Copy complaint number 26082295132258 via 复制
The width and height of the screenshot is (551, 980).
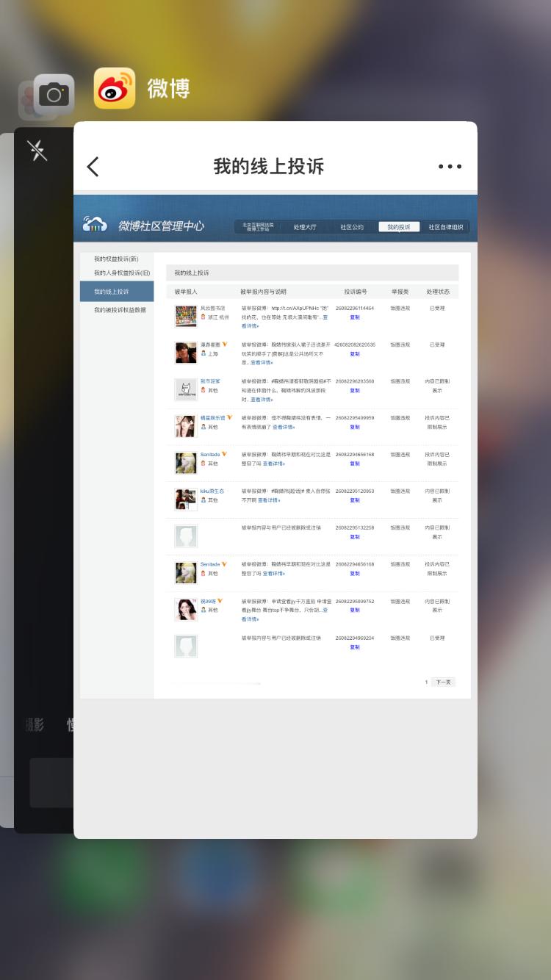point(355,537)
